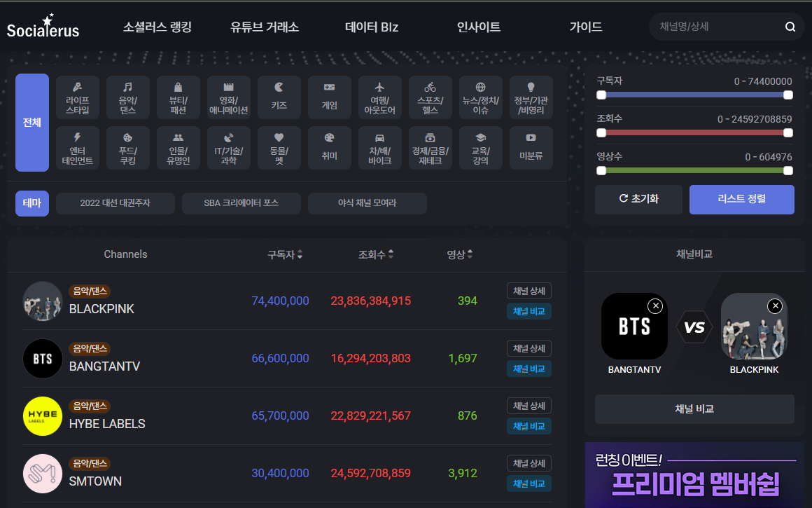
Task: Open 채널 상세 for BLACKPINK
Action: tap(528, 291)
